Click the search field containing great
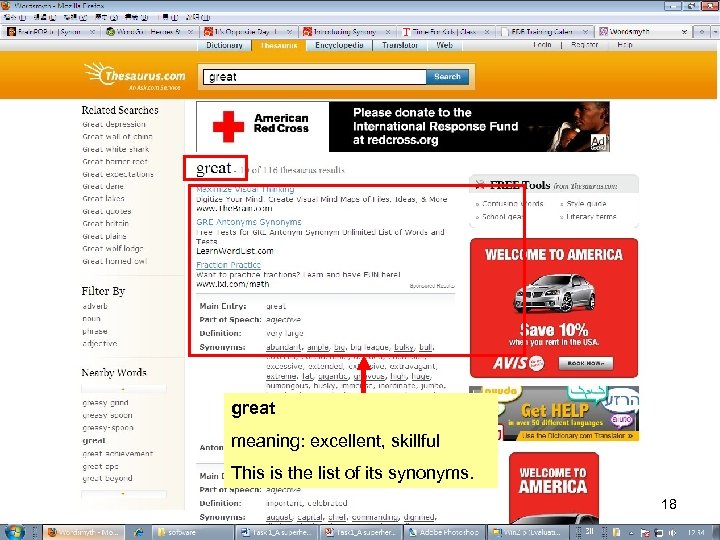Screen dimensions: 720x540 click(x=315, y=77)
